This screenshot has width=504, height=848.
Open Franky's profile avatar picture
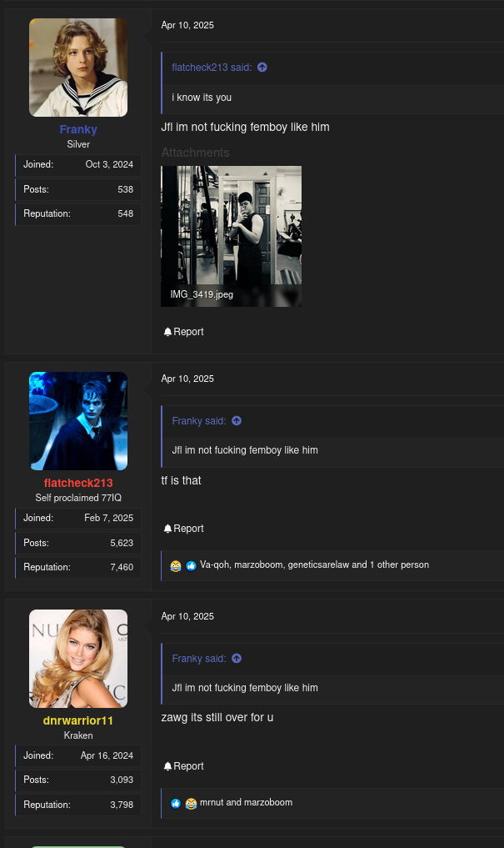pos(78,68)
